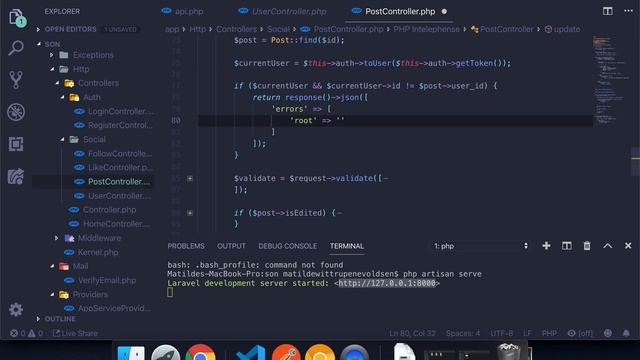Open feedback smiley in status bar
Viewport: 640px width, 360px height.
tap(608, 333)
